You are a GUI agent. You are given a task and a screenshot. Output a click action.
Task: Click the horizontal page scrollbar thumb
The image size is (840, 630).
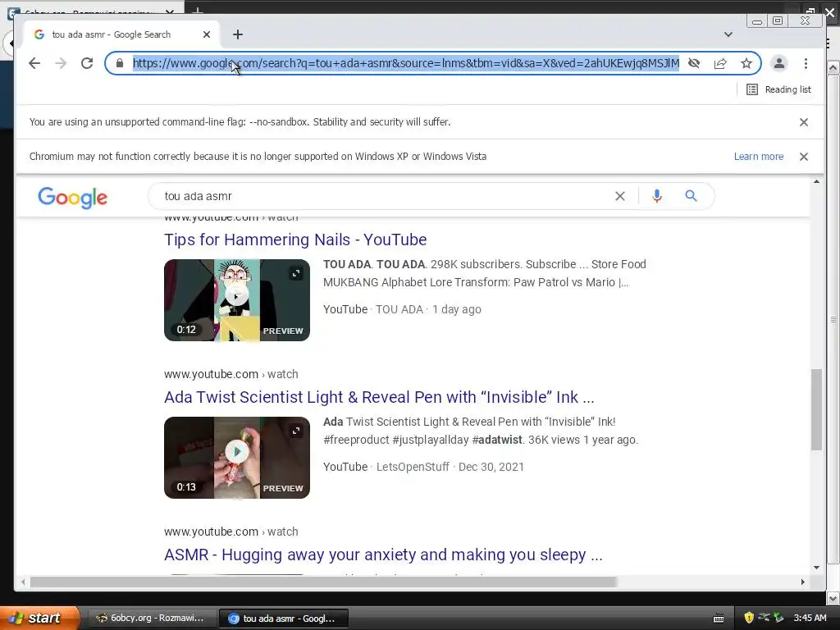coord(323,582)
